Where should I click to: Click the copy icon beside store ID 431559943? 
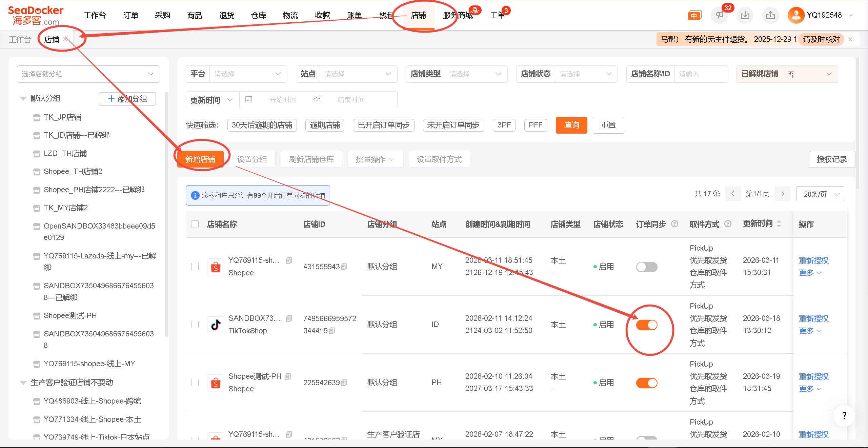tap(344, 267)
